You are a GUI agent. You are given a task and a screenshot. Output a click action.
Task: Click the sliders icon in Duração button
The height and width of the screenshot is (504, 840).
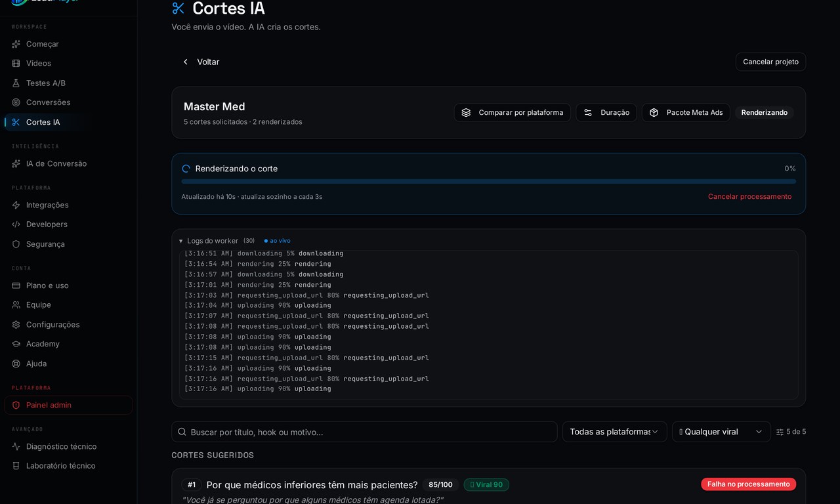tap(588, 112)
